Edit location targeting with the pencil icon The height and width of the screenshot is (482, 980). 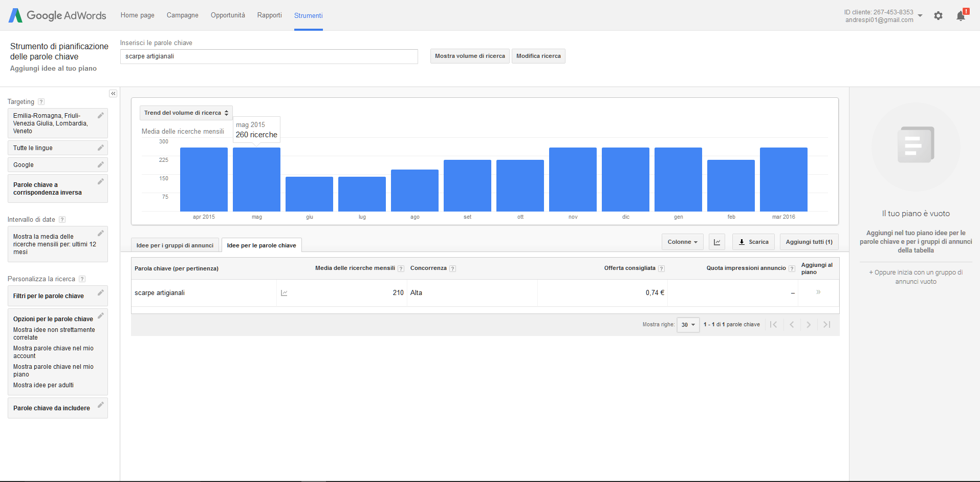pos(101,115)
